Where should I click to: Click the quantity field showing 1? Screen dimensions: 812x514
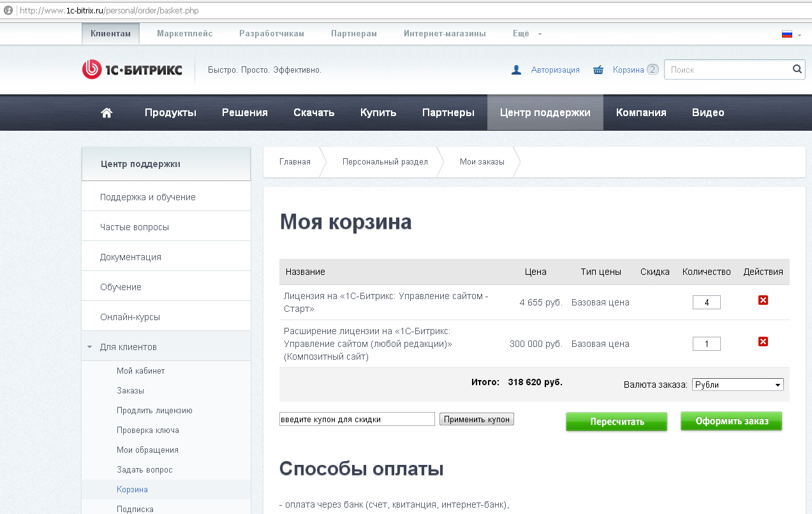(x=707, y=344)
